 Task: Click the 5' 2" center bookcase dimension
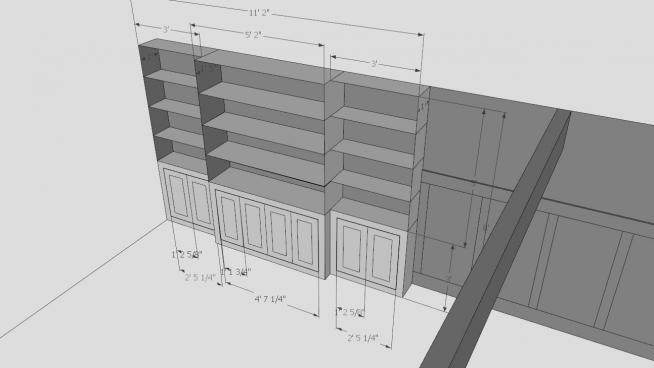pos(254,35)
